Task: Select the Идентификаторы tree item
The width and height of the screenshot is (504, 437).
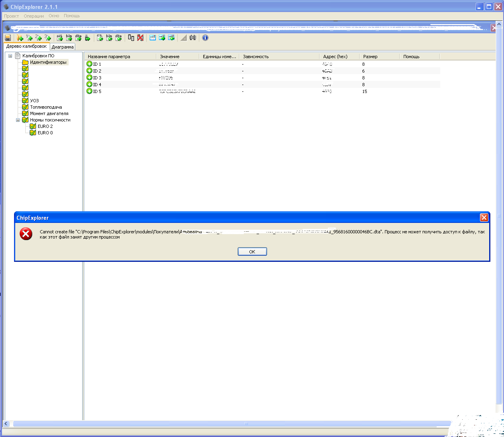Action: pos(48,62)
